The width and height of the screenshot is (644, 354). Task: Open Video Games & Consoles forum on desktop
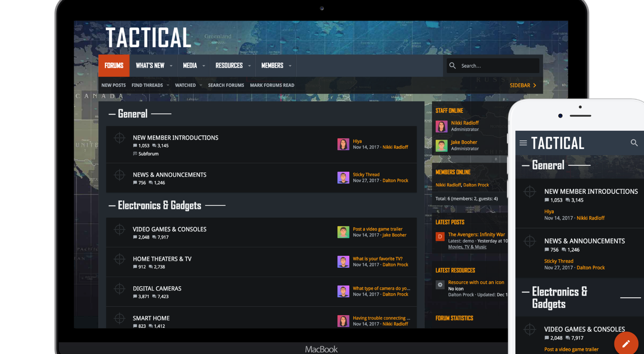pos(170,229)
